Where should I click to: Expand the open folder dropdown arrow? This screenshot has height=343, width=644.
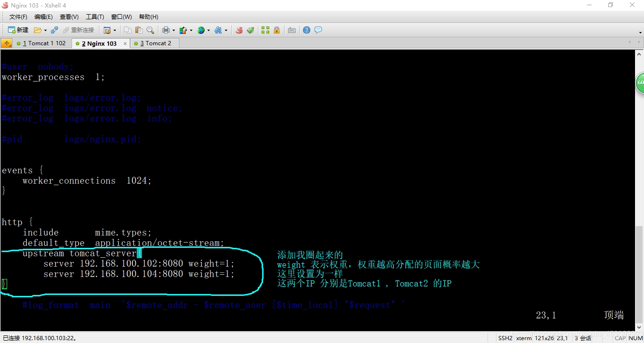(45, 30)
